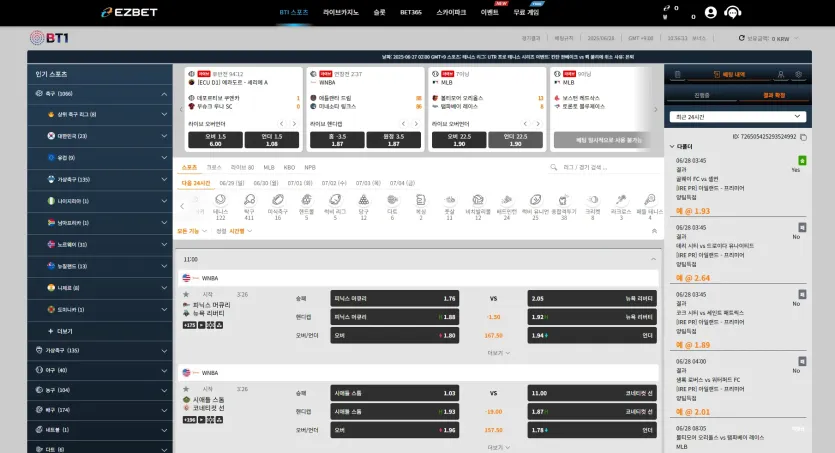Click Over 1.5 odds button 6.00
This screenshot has height=453, width=835.
(215, 140)
